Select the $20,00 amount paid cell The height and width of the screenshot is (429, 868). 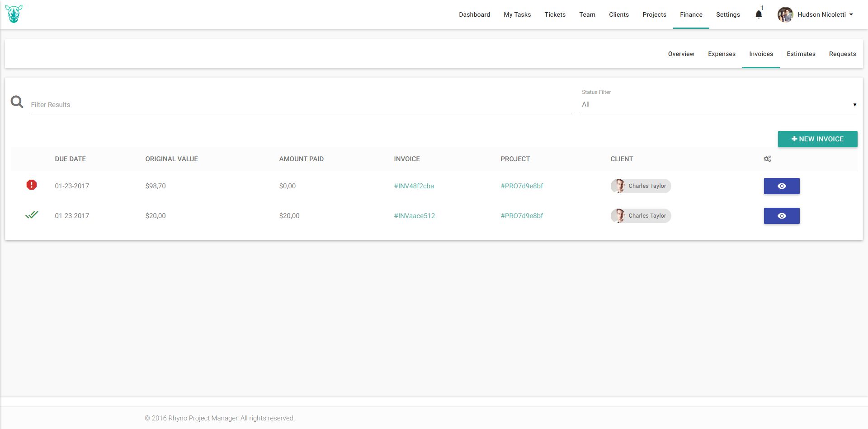click(x=289, y=216)
